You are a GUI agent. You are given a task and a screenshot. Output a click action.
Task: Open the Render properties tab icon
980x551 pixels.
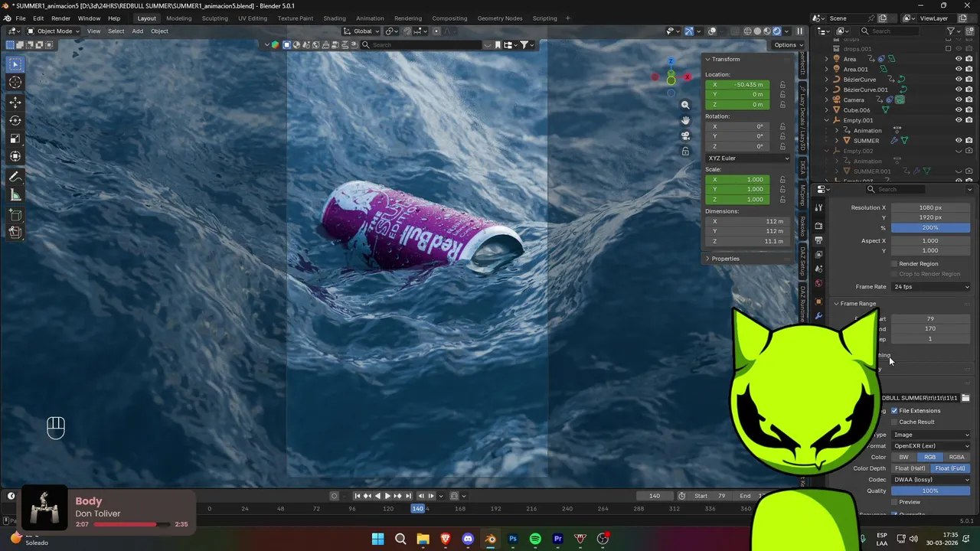tap(818, 226)
